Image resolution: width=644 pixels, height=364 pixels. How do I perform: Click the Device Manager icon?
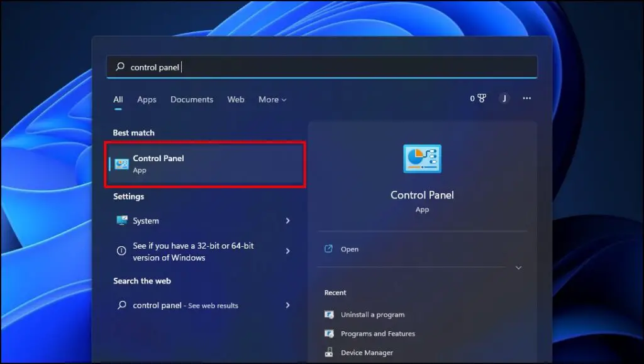point(328,353)
